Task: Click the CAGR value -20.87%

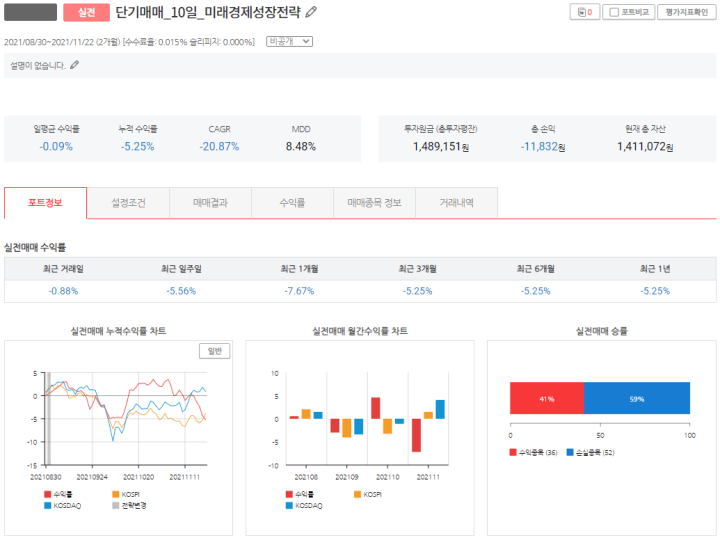Action: click(219, 146)
